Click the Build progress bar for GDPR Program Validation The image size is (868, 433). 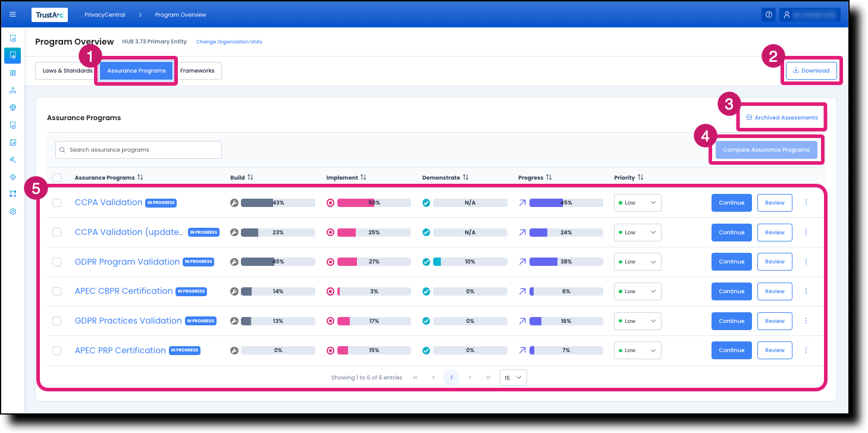(277, 261)
